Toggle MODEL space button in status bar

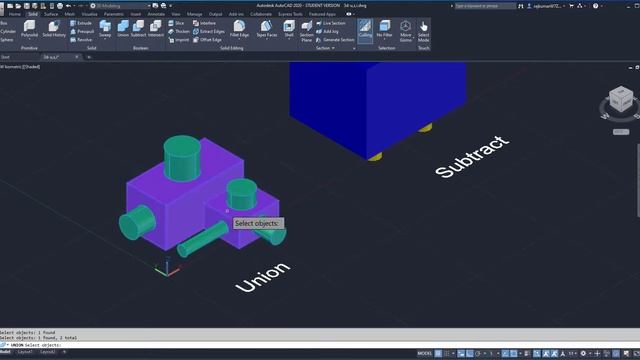tap(424, 353)
